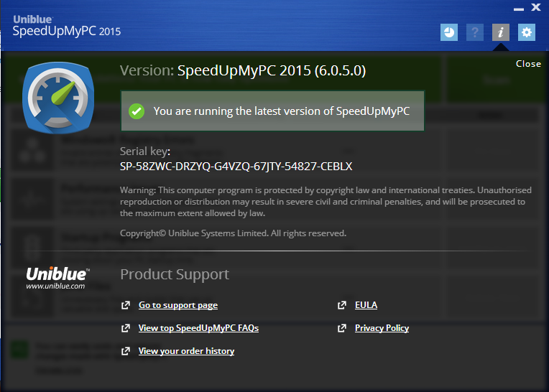This screenshot has width=549, height=392.
Task: Click the Copyright Uniblue Systems Limited text
Action: click(233, 233)
